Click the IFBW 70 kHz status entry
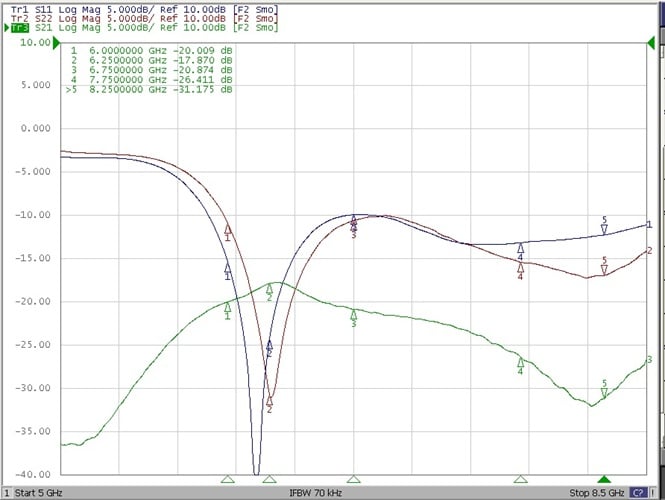The width and height of the screenshot is (665, 500). pyautogui.click(x=316, y=493)
